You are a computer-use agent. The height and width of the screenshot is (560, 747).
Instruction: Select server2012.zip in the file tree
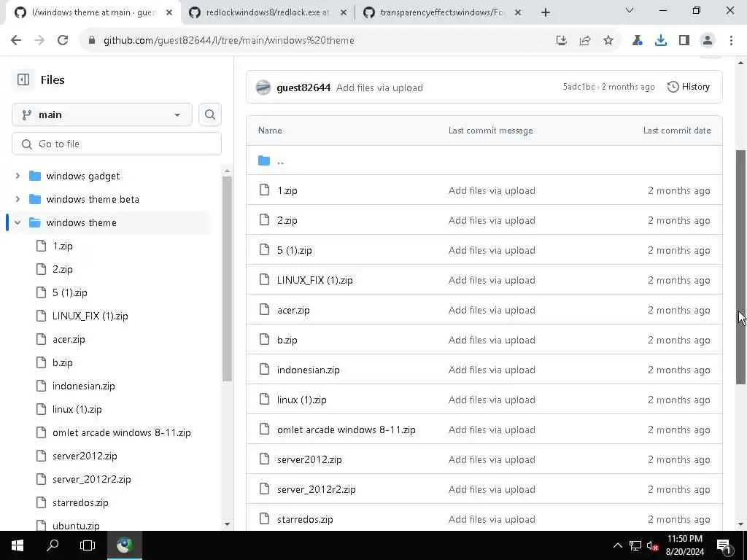click(x=85, y=456)
